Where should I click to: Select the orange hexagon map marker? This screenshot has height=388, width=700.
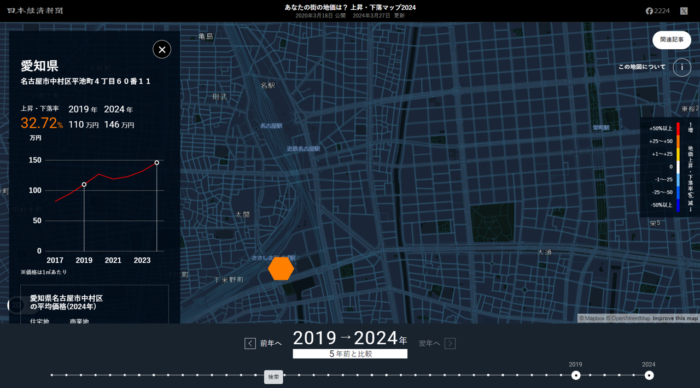281,269
